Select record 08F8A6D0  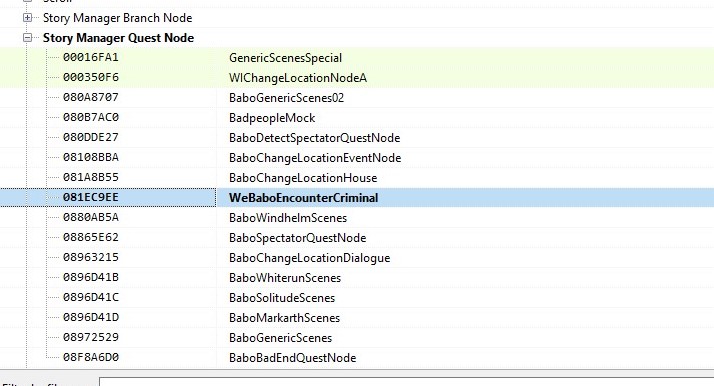pyautogui.click(x=91, y=358)
